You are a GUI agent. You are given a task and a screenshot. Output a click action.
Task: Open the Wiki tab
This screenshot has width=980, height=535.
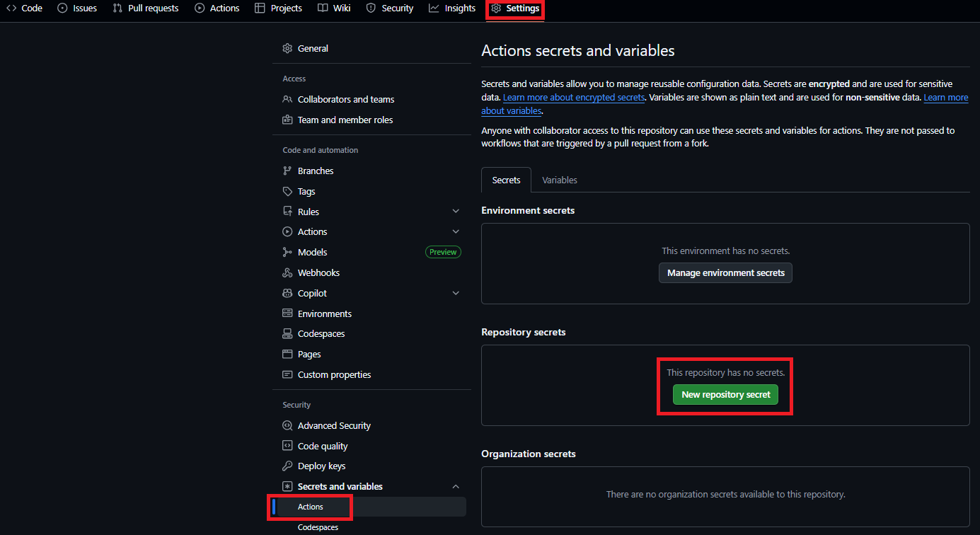coord(334,8)
